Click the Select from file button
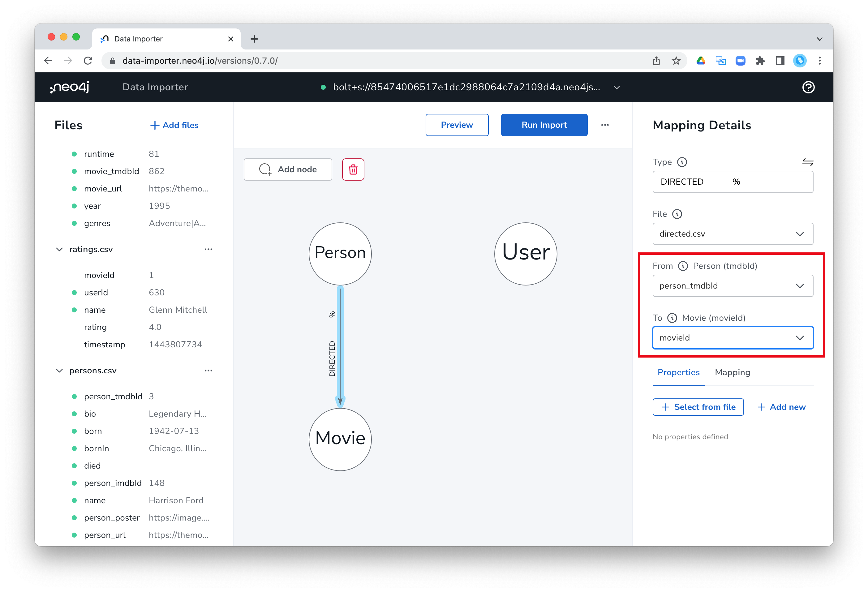 (x=697, y=406)
